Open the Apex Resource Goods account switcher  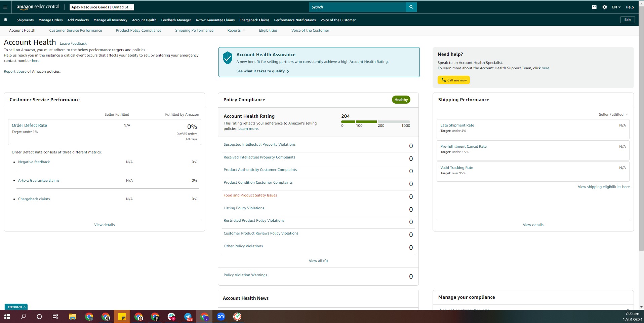(x=102, y=7)
